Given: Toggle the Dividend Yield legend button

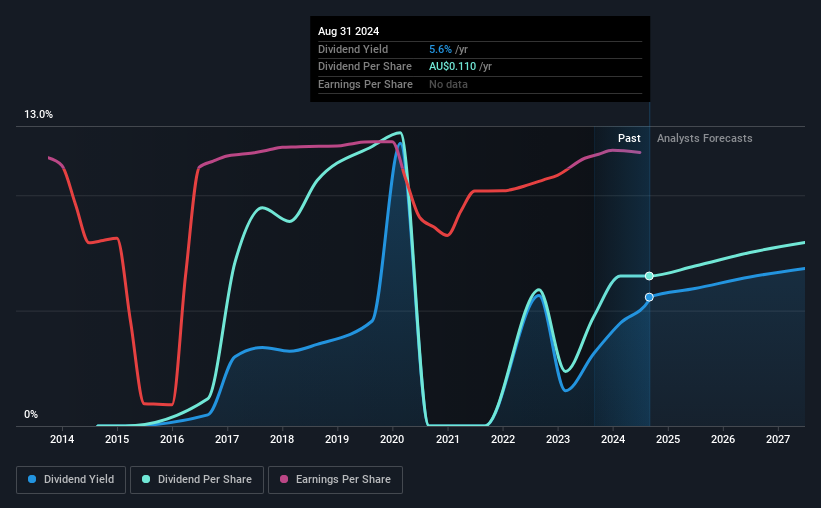Looking at the screenshot, I should (x=71, y=480).
